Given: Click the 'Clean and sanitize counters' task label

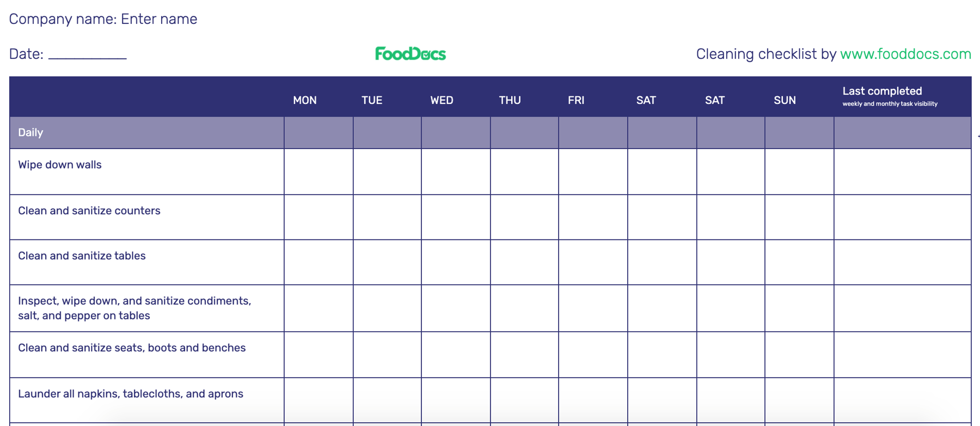Looking at the screenshot, I should [x=89, y=211].
